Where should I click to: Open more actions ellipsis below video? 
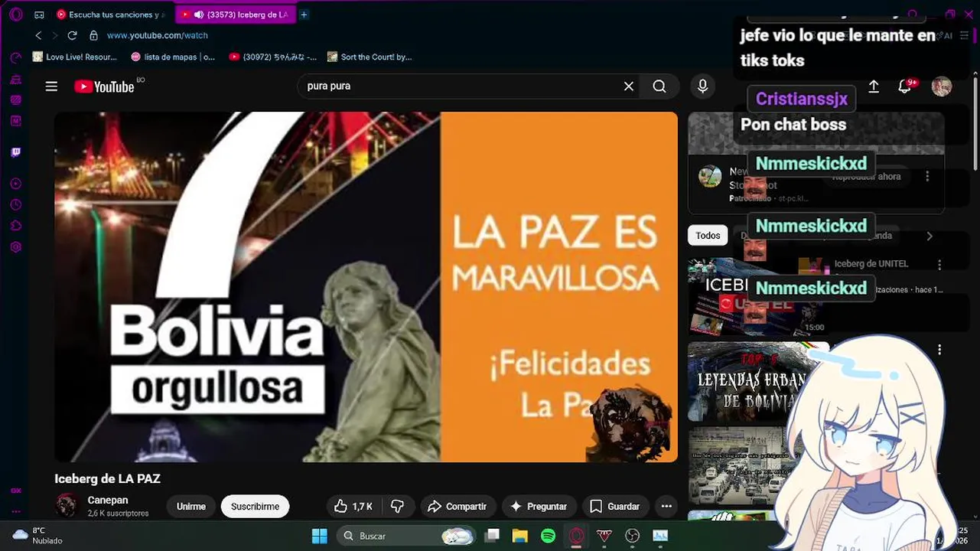(666, 507)
